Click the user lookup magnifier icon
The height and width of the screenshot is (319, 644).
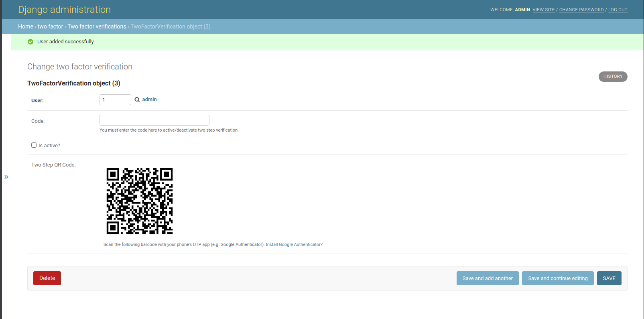point(137,100)
